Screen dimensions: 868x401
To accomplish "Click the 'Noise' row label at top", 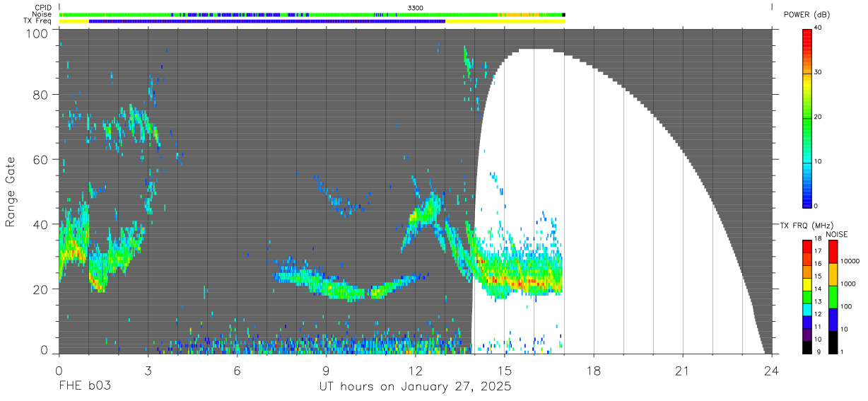I will click(x=42, y=14).
